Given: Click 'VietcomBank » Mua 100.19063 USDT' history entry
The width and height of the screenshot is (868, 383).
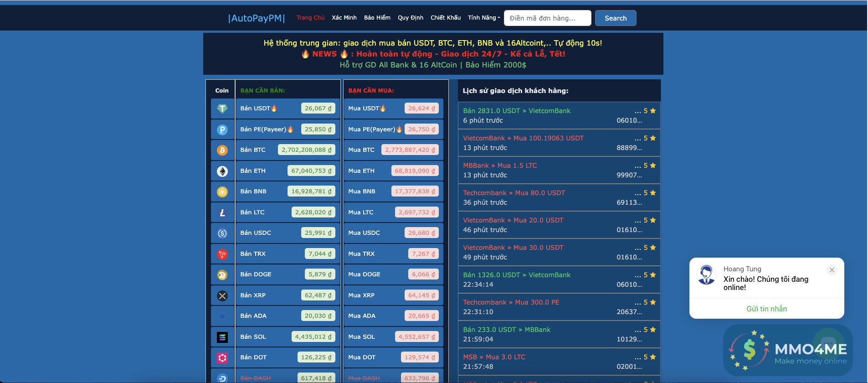Looking at the screenshot, I should (x=559, y=143).
